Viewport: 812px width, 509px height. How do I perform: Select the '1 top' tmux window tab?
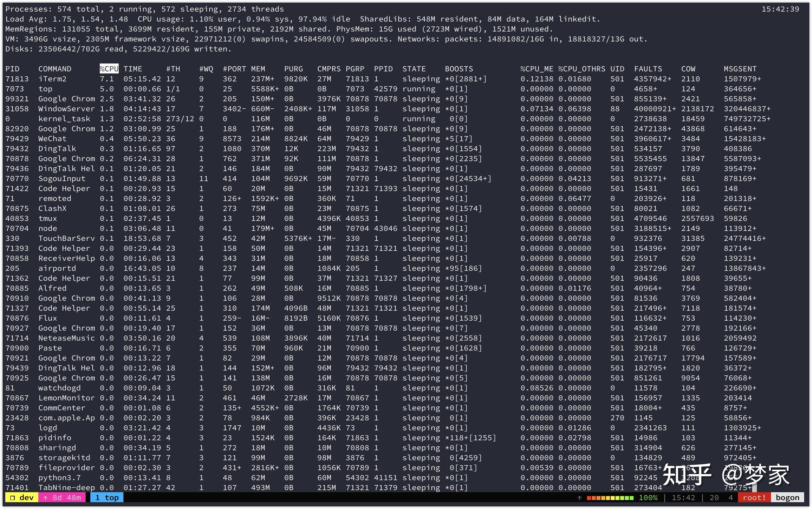pos(106,497)
